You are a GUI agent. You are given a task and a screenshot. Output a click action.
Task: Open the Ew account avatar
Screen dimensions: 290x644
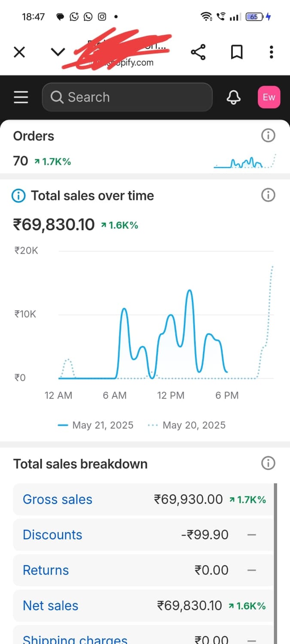click(269, 97)
